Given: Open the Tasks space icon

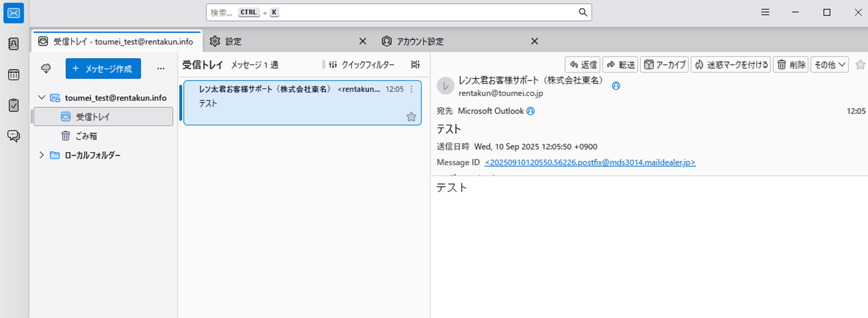Looking at the screenshot, I should click(13, 105).
